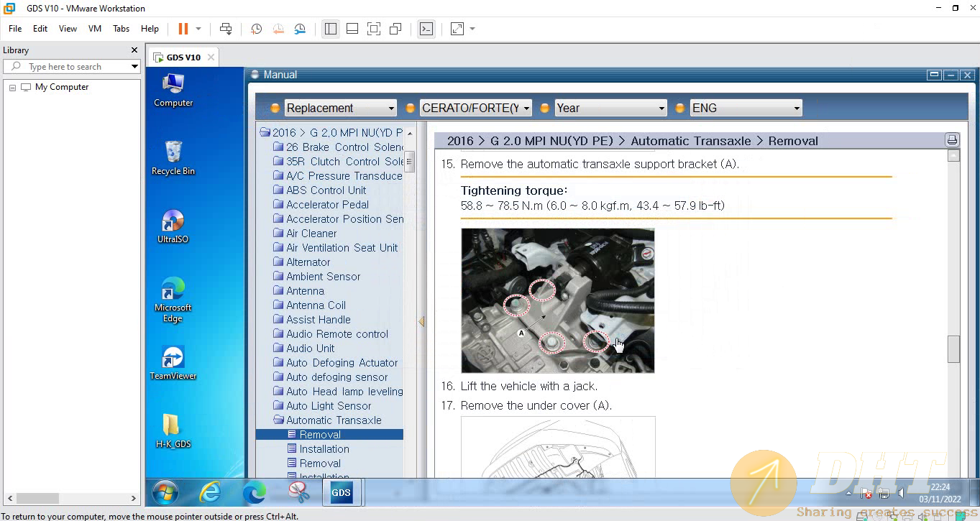This screenshot has height=521, width=980.
Task: Open the Computer desktop icon
Action: pyautogui.click(x=173, y=91)
